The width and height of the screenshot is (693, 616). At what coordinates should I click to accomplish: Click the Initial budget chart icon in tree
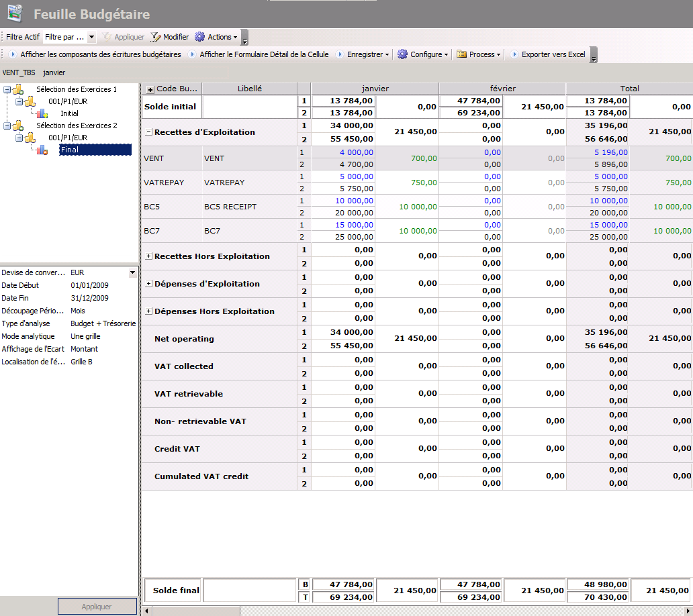pos(42,113)
